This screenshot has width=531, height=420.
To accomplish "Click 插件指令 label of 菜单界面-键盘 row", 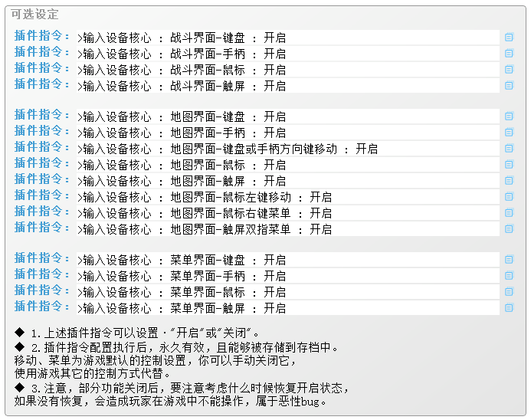I will 43,258.
